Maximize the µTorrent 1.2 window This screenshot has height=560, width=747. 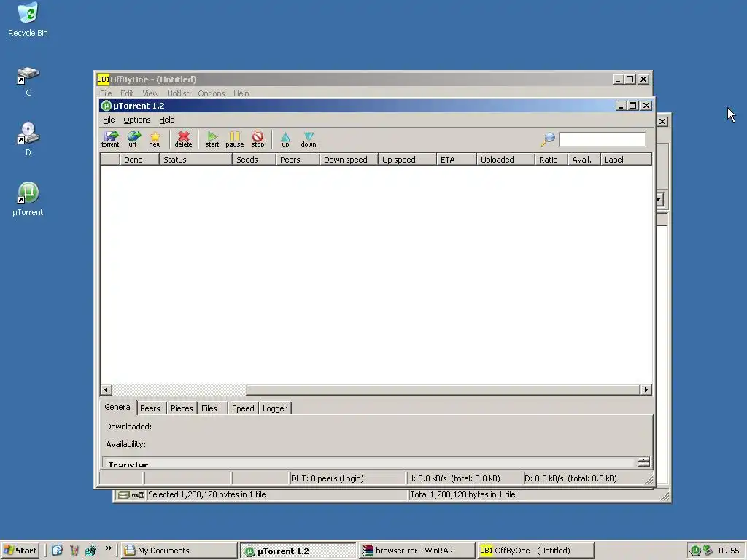click(632, 105)
